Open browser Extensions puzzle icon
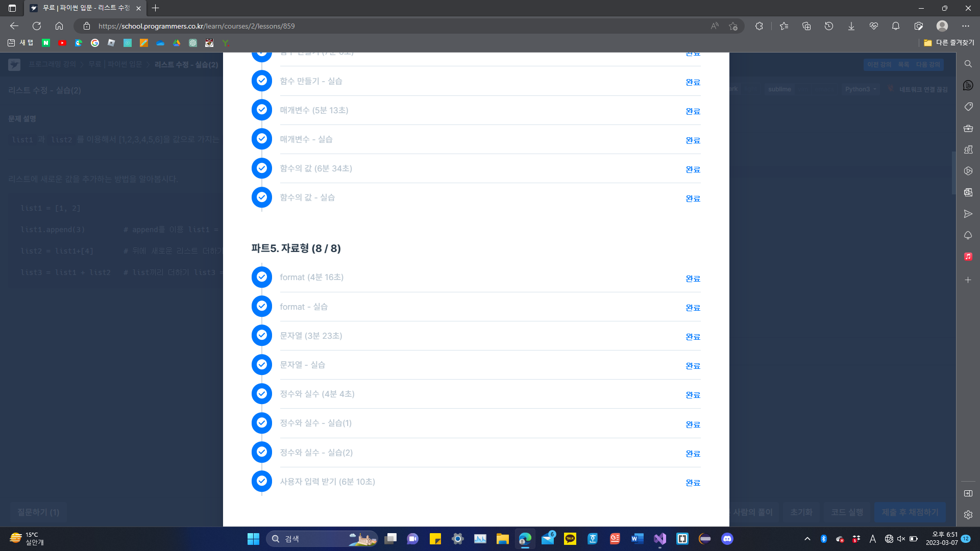 coord(759,26)
